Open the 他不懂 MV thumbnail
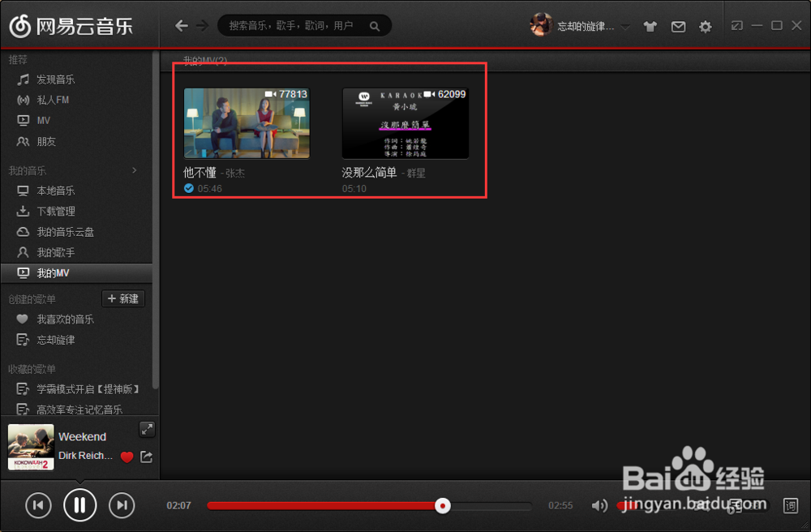Viewport: 811px width, 532px height. click(247, 123)
